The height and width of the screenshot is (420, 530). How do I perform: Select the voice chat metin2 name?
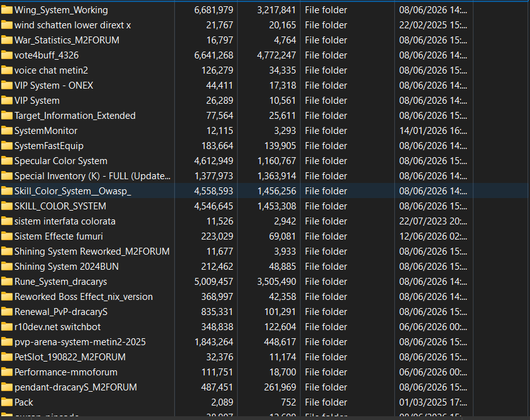pyautogui.click(x=52, y=70)
